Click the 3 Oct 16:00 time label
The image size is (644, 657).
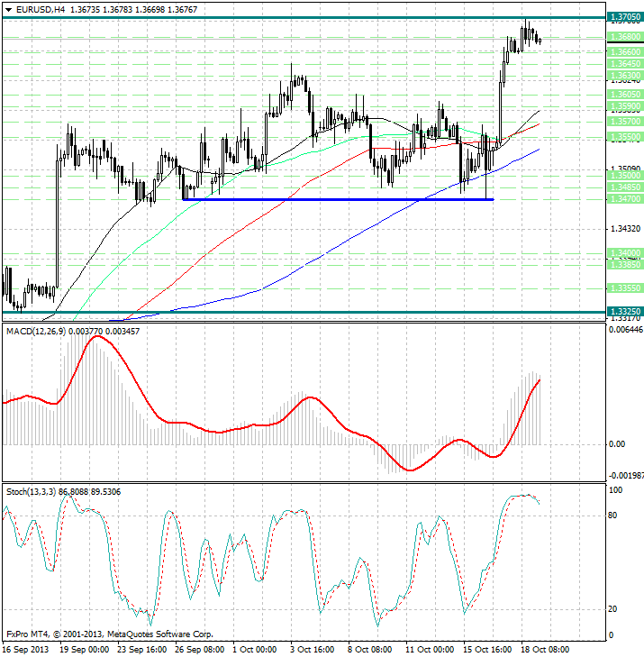click(x=313, y=650)
